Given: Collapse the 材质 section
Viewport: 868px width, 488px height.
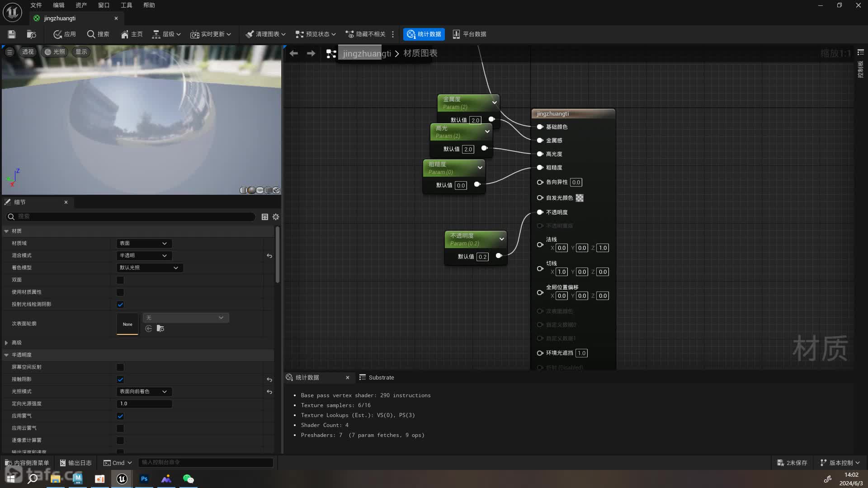Looking at the screenshot, I should click(x=6, y=231).
